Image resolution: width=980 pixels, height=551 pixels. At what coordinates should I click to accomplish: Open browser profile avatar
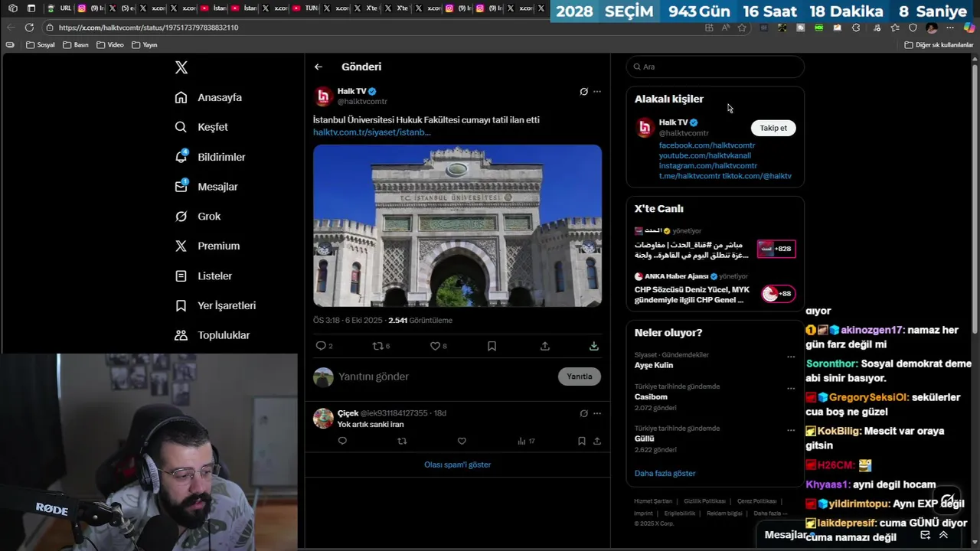pos(932,28)
